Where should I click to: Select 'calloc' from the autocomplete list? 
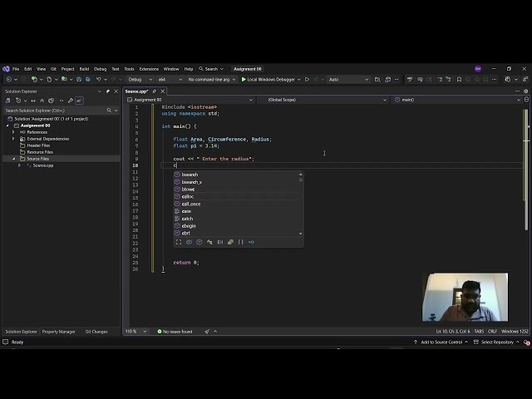188,196
